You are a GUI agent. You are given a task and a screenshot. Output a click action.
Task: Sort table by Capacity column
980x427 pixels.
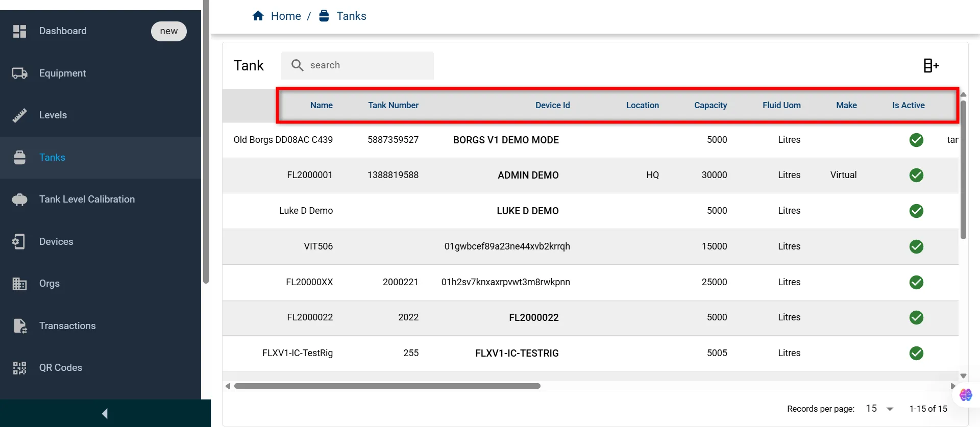click(x=710, y=105)
